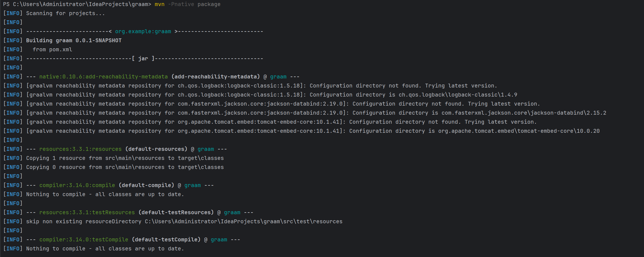Click the [ jar ] packaging label

(143, 59)
